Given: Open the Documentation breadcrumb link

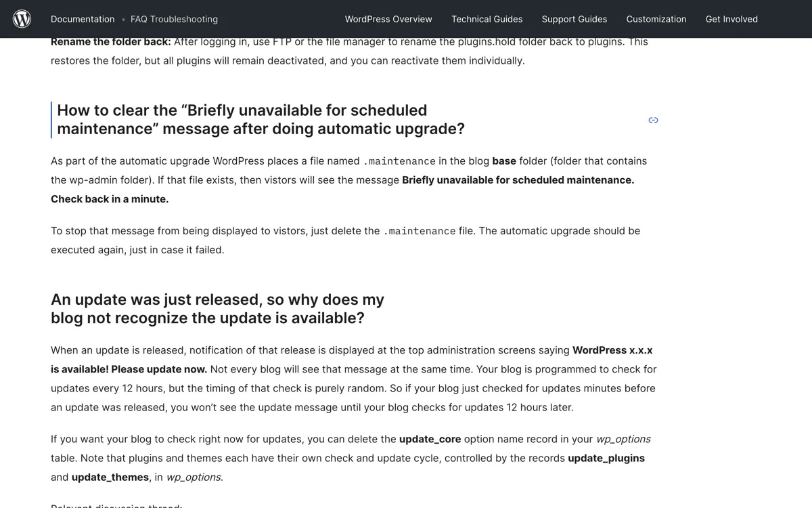Looking at the screenshot, I should click(83, 19).
